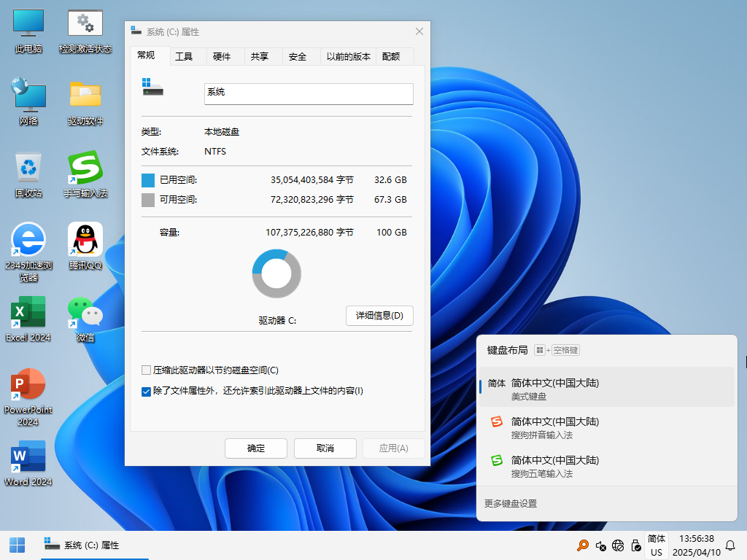Open the Windows Start button

[18, 545]
